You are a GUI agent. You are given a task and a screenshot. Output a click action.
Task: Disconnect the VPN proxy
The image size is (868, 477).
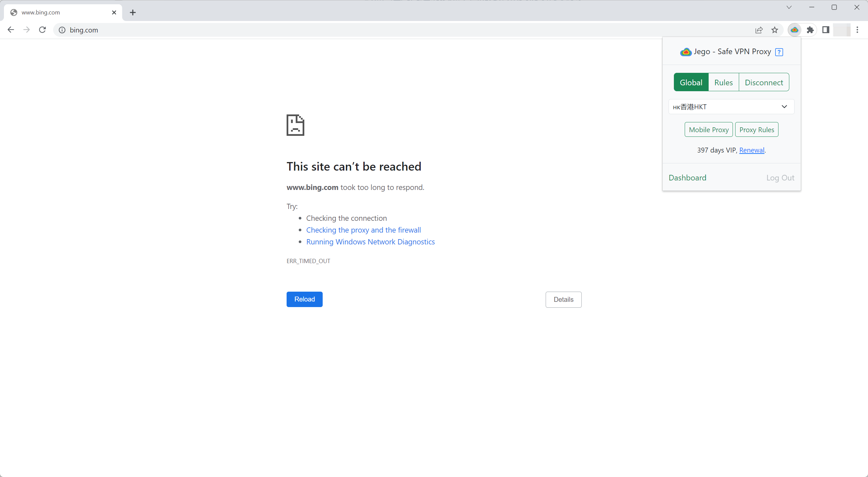[x=764, y=82]
